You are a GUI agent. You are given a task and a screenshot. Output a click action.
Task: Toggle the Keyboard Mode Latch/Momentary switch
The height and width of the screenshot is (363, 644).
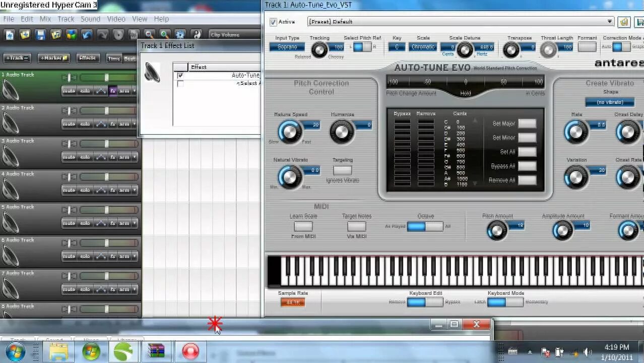[x=505, y=302]
